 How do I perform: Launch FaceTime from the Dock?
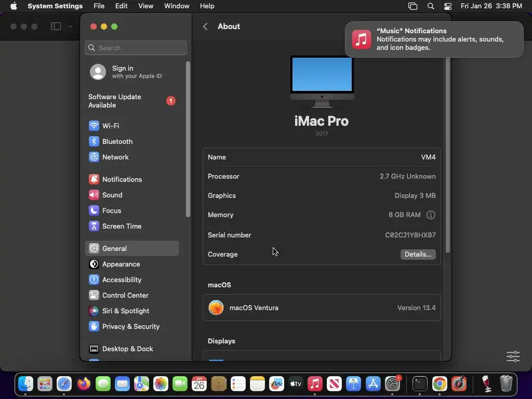coord(180,384)
